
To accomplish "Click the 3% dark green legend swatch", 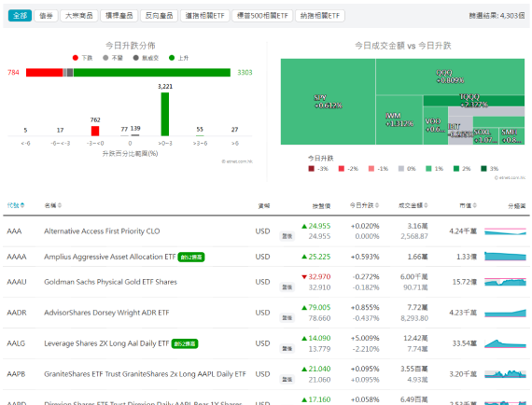I will coord(483,169).
